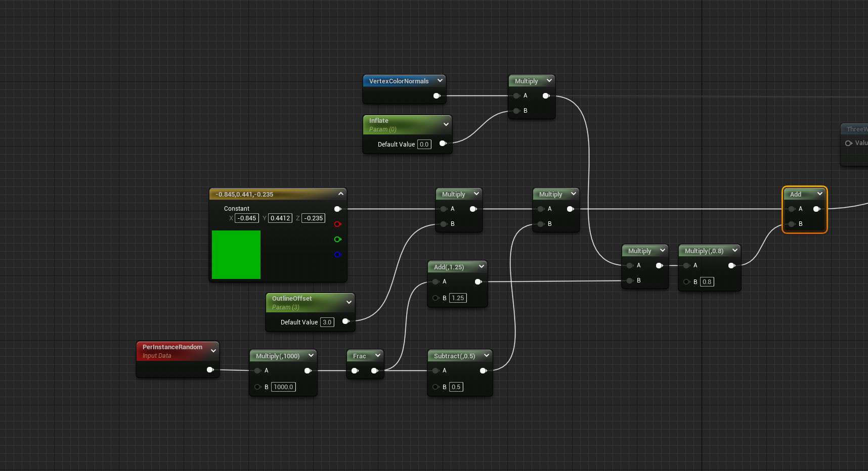Click the output pin of Multiply(,1000) node
This screenshot has width=868, height=471.
click(308, 370)
